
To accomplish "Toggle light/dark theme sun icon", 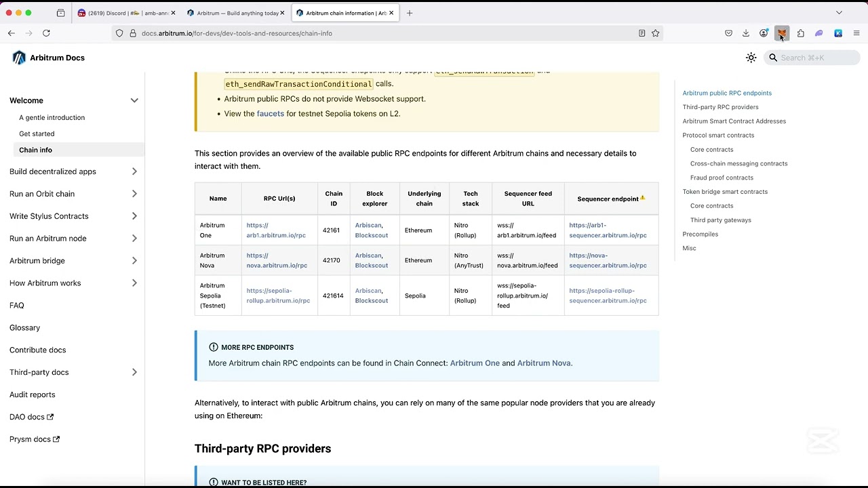I will point(751,58).
